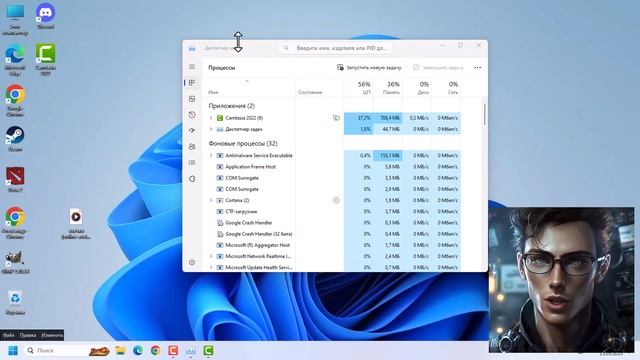640x360 pixels.
Task: Open the App history page icon
Action: pos(192,115)
